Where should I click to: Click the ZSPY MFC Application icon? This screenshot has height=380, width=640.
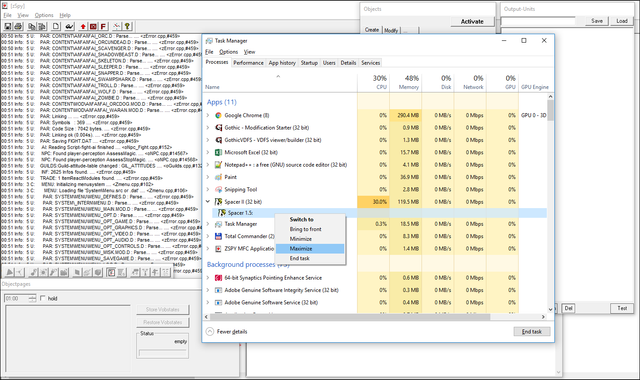pyautogui.click(x=218, y=249)
